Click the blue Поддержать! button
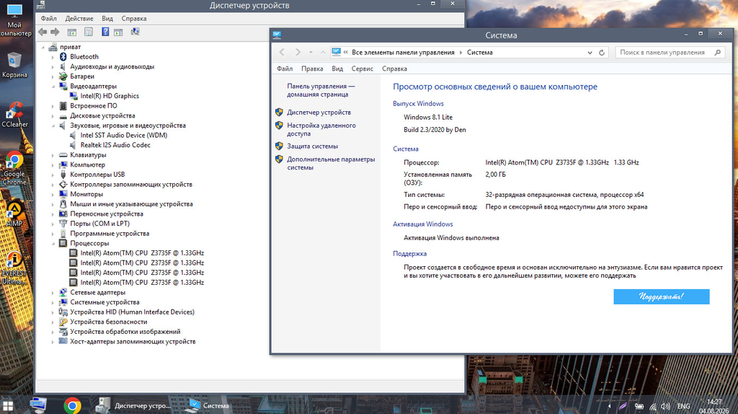The height and width of the screenshot is (414, 738). 661,296
